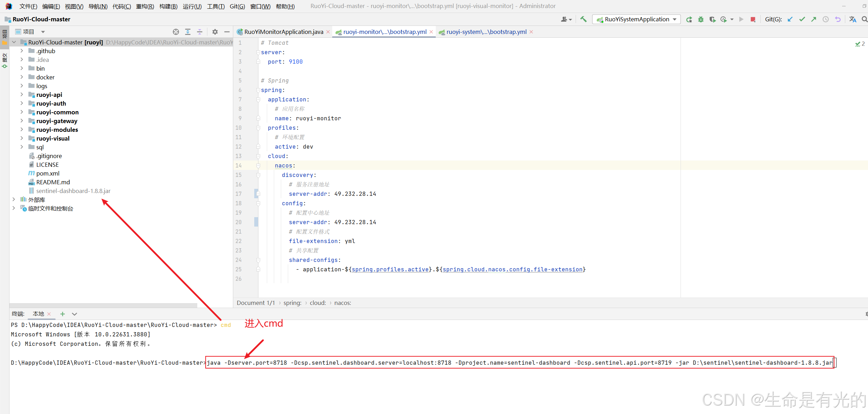Open the translate tool icon
The height and width of the screenshot is (414, 868).
click(x=853, y=19)
